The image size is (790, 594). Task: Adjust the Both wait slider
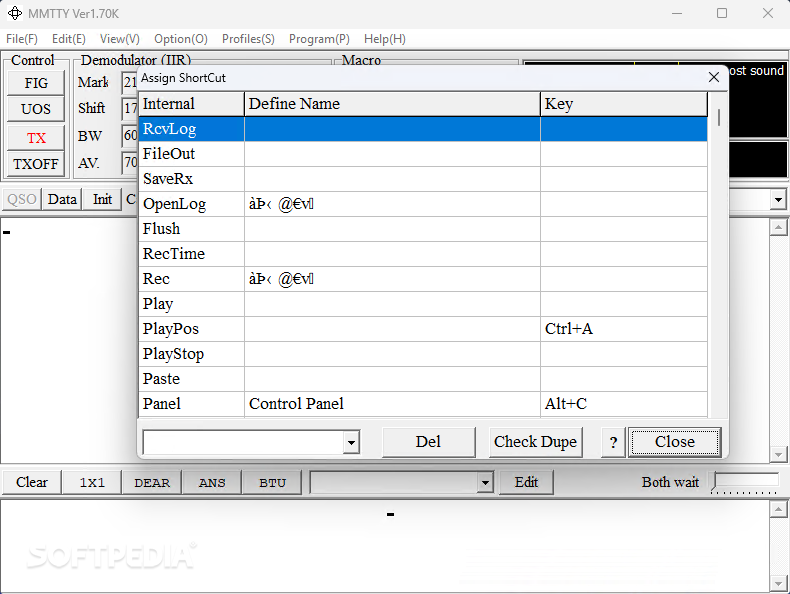coord(745,483)
